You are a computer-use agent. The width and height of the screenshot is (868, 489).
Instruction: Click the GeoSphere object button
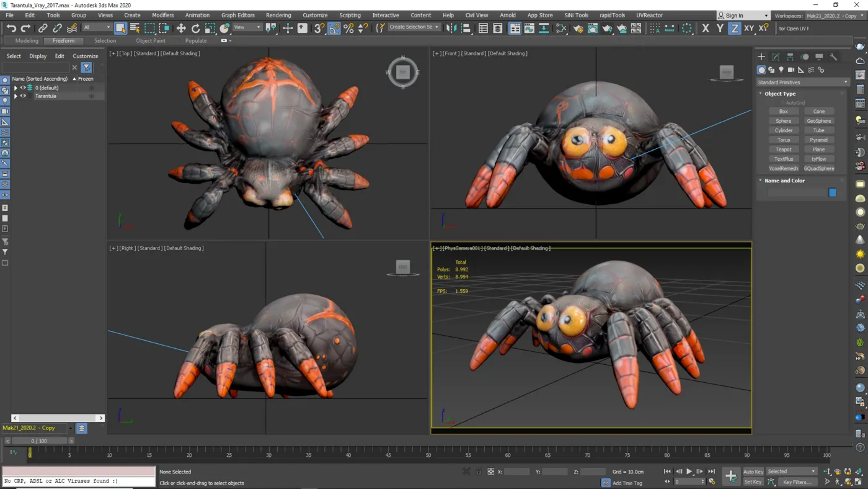[818, 121]
